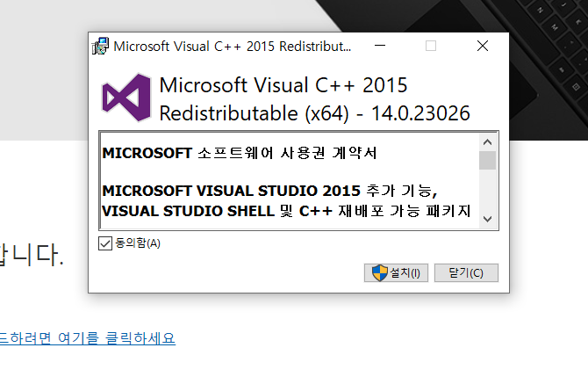Click the license scrollbar down arrow
Viewport: 588px width, 384px height.
click(x=487, y=219)
